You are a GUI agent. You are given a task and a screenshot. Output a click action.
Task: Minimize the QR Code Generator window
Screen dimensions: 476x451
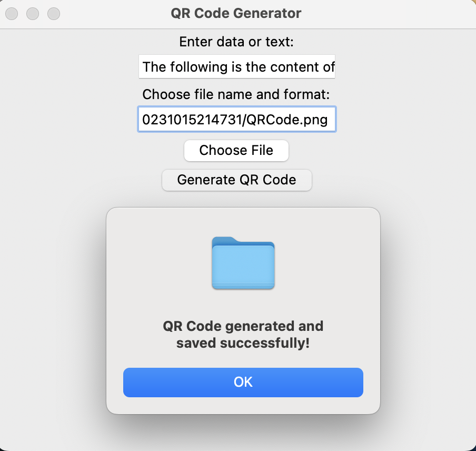tap(33, 14)
